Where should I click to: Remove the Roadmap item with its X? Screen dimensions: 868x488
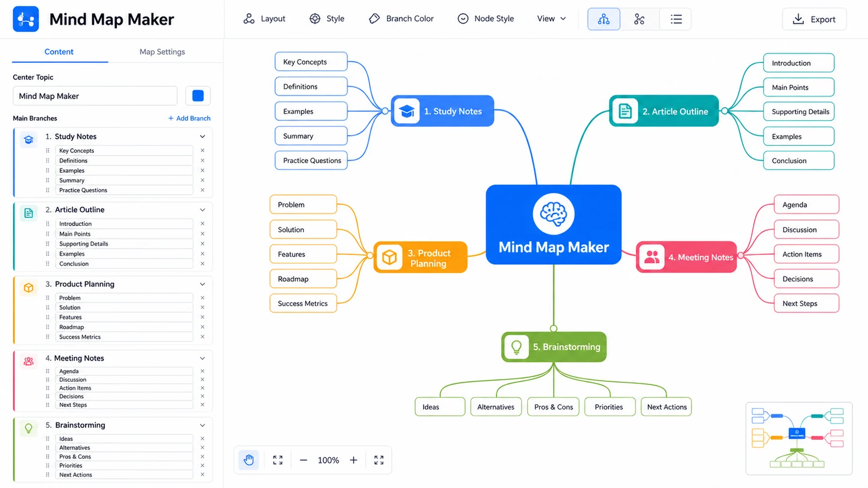(x=202, y=327)
